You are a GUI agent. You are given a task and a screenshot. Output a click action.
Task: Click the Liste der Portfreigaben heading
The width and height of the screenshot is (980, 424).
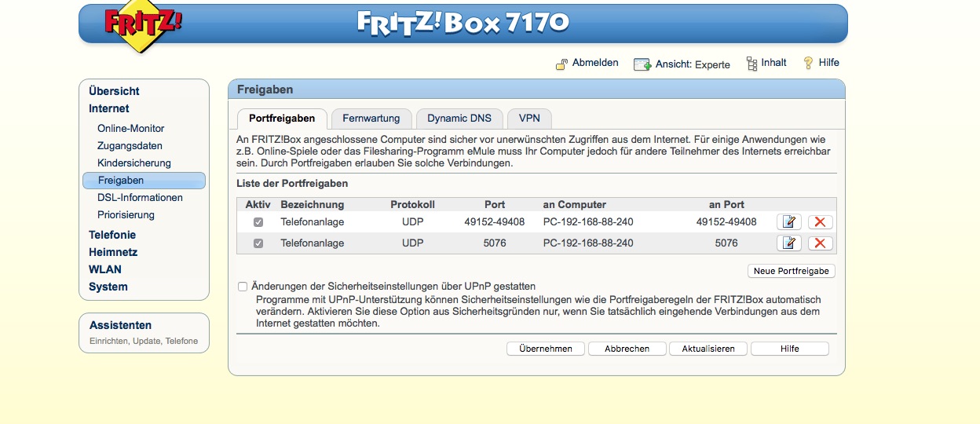click(x=292, y=184)
